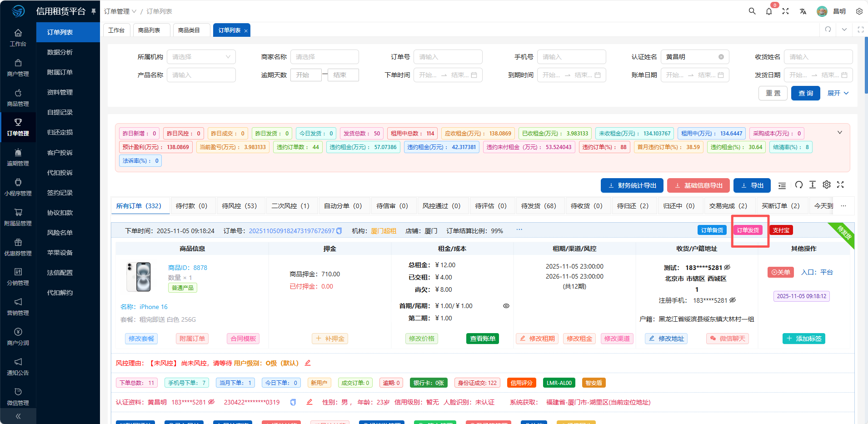Screen dimensions: 868x424
Task: Open the 所属机构 dropdown
Action: coord(201,57)
